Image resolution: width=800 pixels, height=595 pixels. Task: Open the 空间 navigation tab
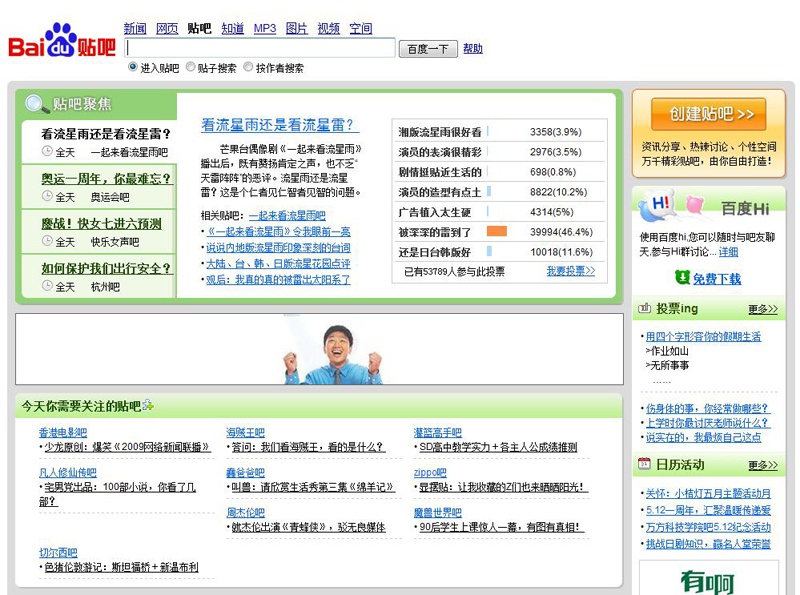click(x=361, y=29)
